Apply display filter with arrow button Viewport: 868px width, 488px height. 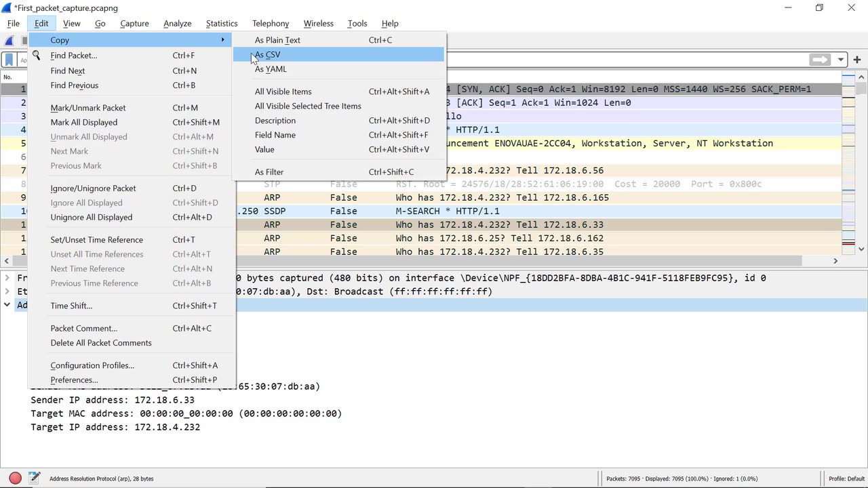coord(821,60)
